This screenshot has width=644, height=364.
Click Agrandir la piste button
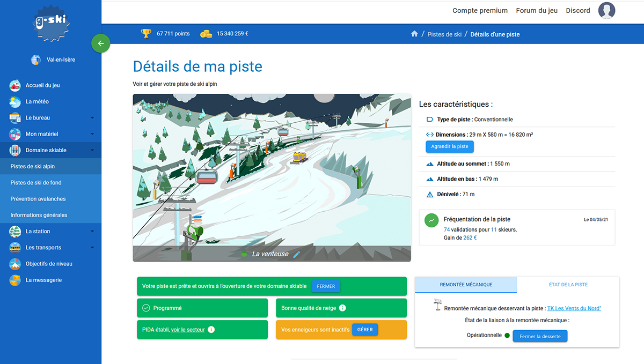coord(450,146)
